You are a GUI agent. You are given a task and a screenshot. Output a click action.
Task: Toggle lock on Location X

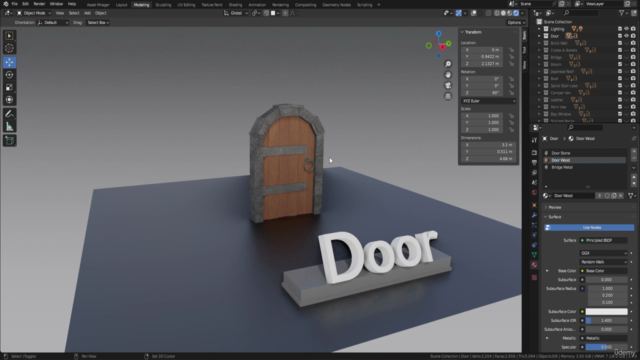(x=511, y=50)
